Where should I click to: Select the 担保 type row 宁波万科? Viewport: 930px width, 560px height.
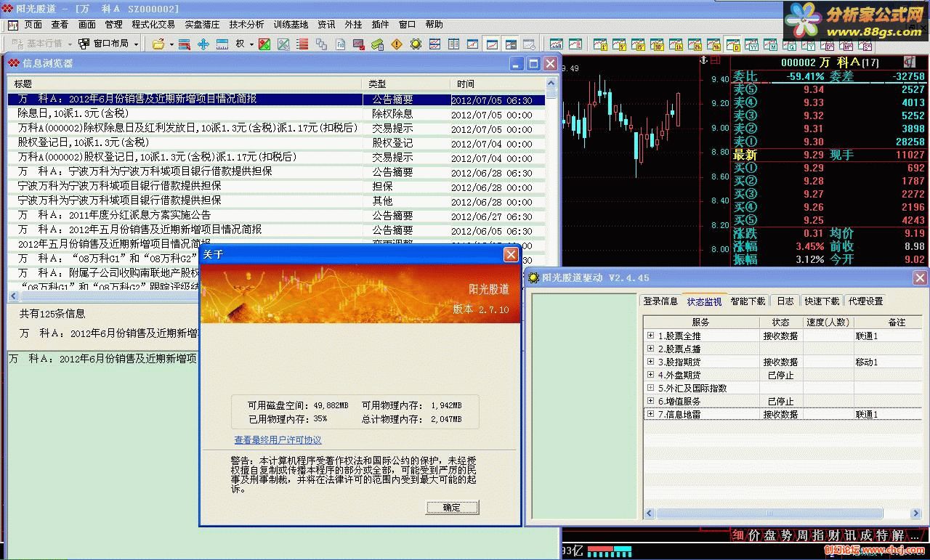click(x=276, y=187)
